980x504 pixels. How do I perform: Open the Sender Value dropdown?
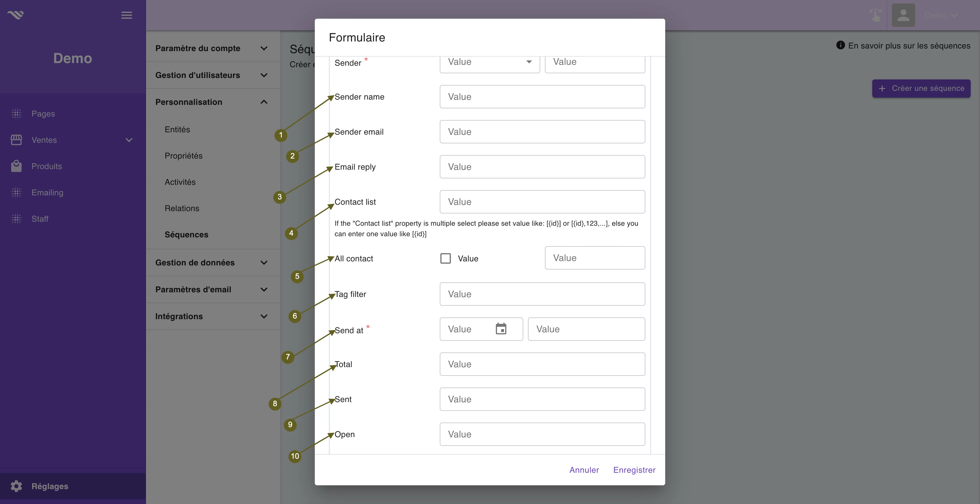click(x=490, y=62)
